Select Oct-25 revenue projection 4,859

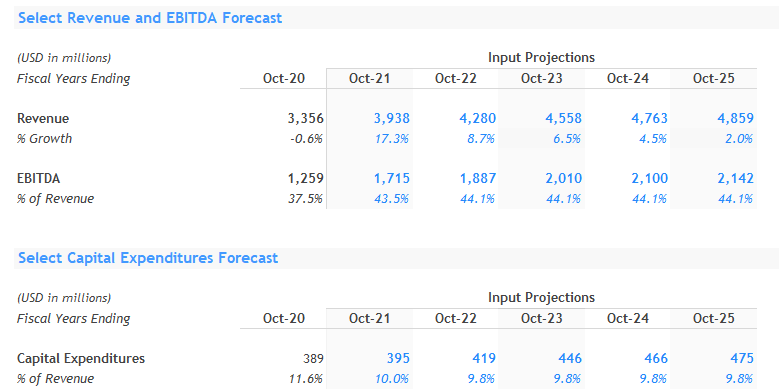735,118
